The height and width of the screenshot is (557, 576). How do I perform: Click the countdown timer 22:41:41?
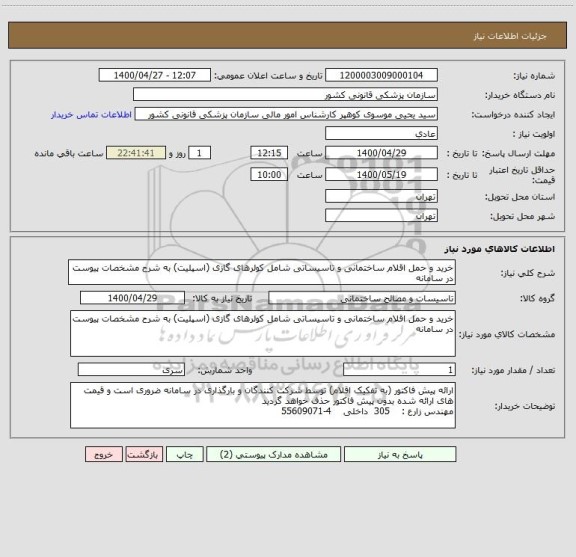coord(136,153)
